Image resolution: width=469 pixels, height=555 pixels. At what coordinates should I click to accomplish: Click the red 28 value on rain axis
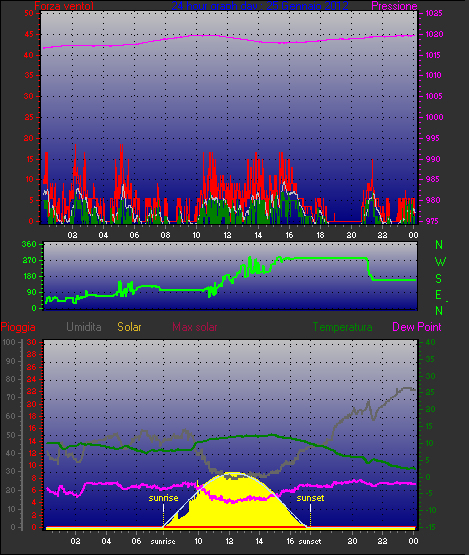32,354
